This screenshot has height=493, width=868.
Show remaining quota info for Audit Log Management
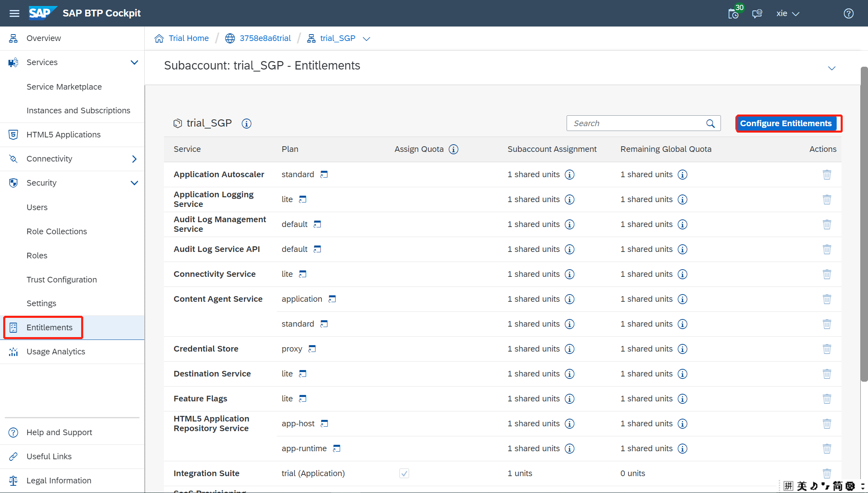tap(682, 224)
